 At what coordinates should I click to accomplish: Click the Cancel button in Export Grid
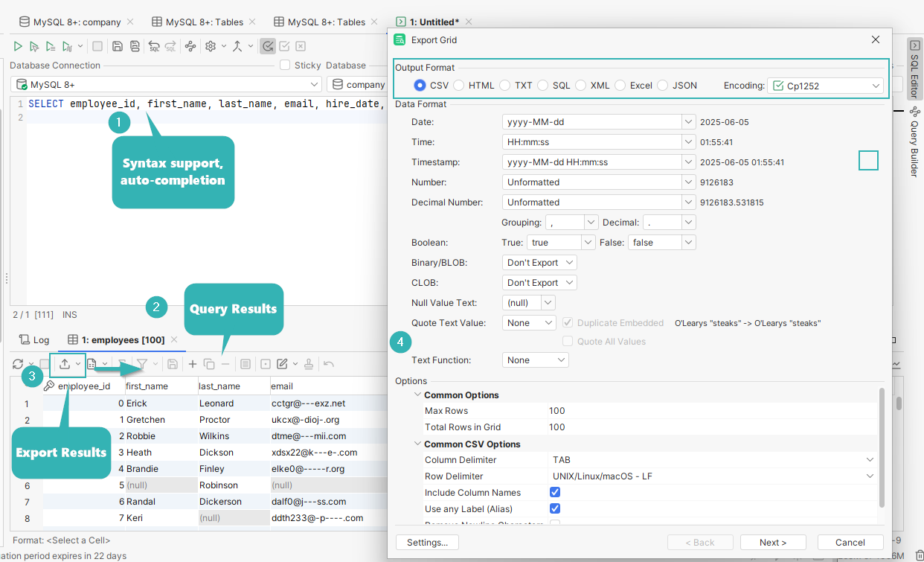click(x=850, y=543)
